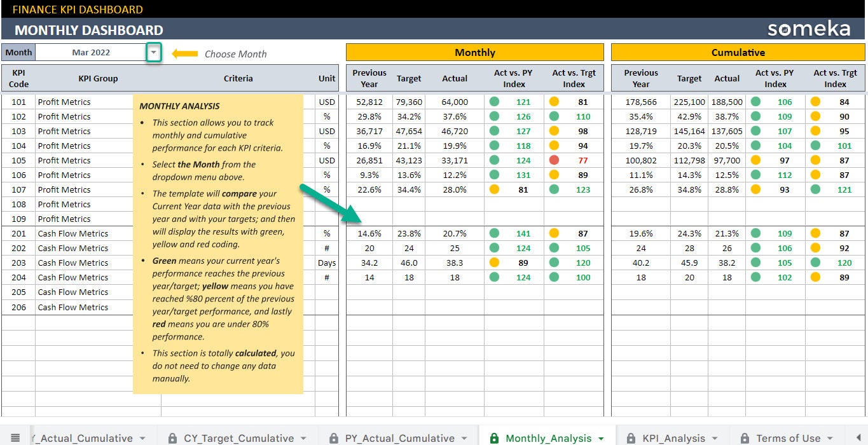Viewport: 868px width, 445px height.
Task: Click yellow dot beside monthly PY index 89 in row 203
Action: (494, 263)
